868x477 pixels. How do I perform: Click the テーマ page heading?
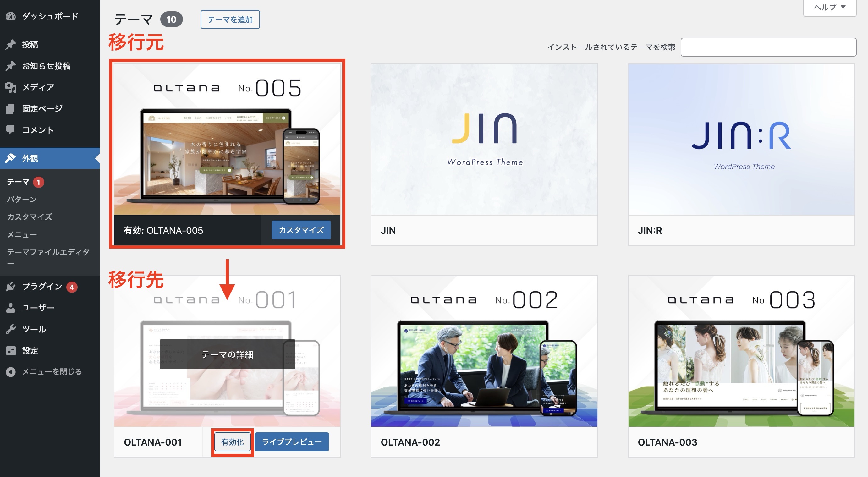click(134, 19)
